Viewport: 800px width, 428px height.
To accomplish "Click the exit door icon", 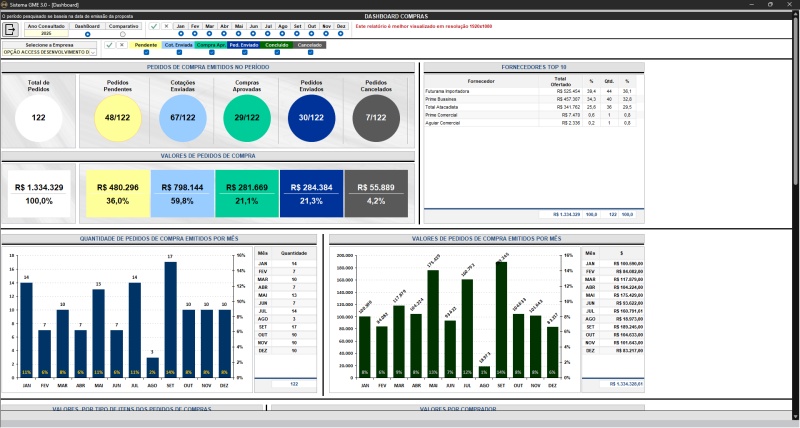I will tap(11, 29).
